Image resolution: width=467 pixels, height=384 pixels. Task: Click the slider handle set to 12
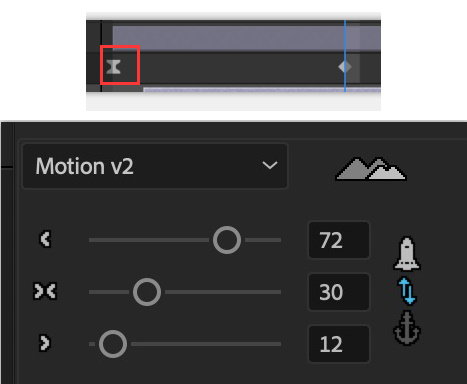[113, 344]
